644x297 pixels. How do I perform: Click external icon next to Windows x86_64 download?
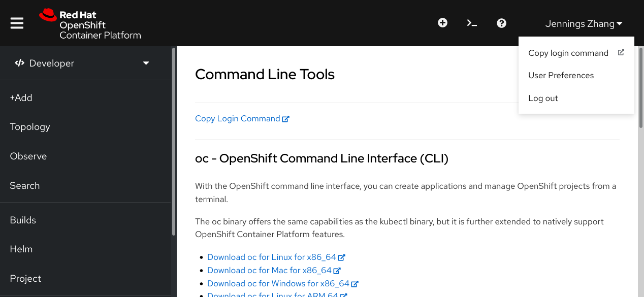point(355,284)
